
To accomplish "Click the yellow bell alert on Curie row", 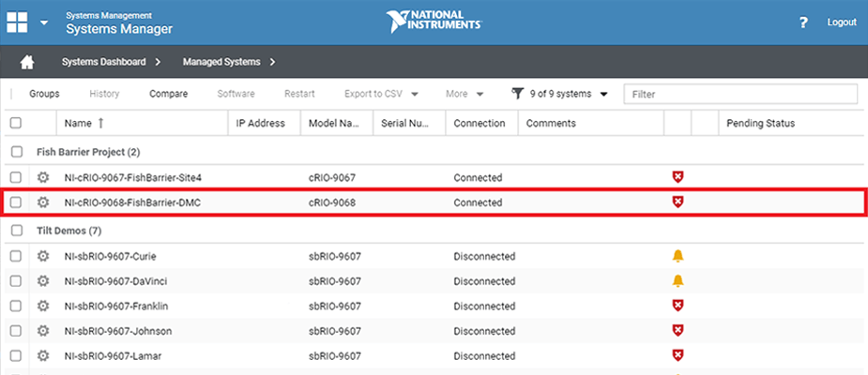I will point(678,256).
